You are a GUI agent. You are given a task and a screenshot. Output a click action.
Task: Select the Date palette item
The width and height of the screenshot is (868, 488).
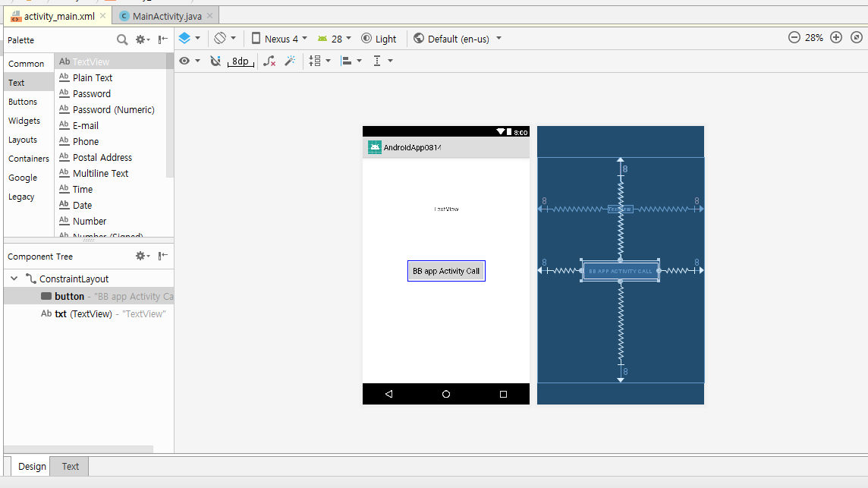coord(111,205)
